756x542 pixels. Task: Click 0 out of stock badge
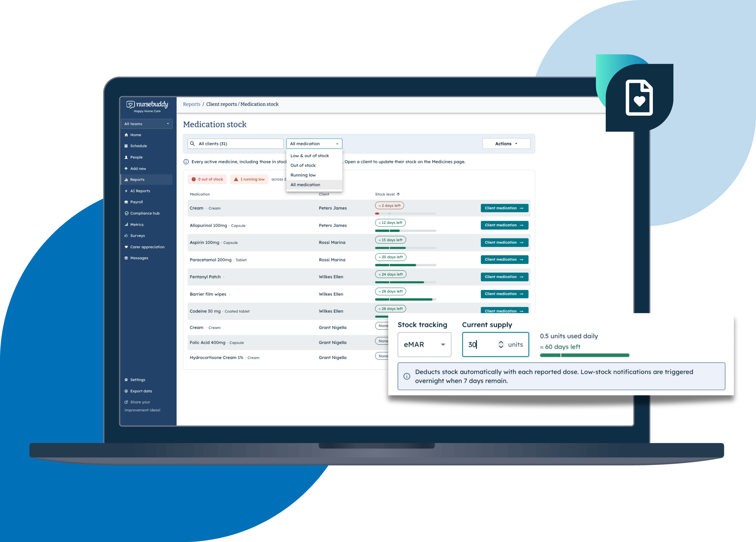pos(207,179)
